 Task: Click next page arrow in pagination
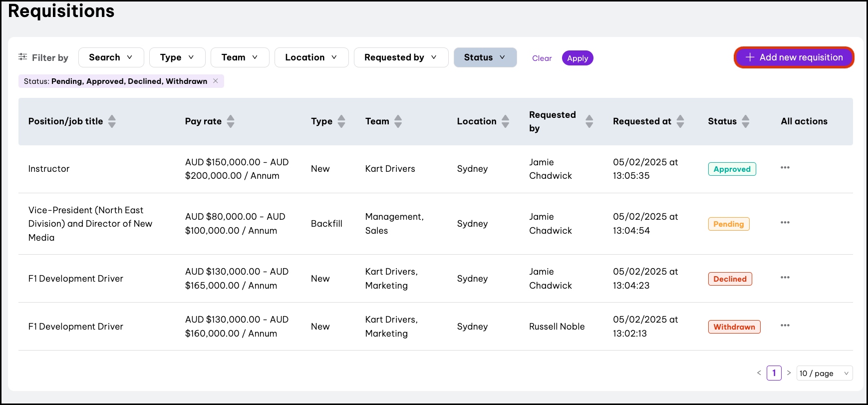789,373
